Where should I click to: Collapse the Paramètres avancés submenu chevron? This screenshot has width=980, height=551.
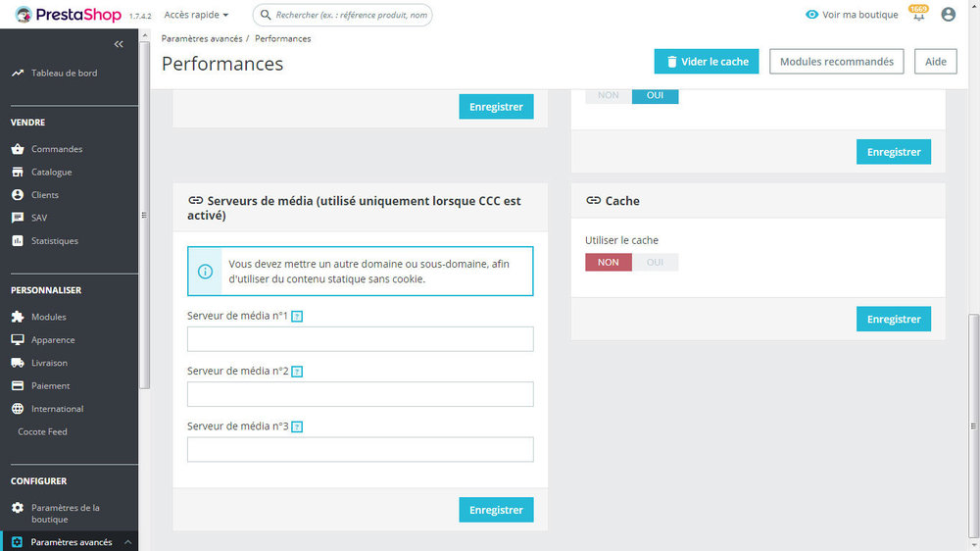[x=128, y=542]
